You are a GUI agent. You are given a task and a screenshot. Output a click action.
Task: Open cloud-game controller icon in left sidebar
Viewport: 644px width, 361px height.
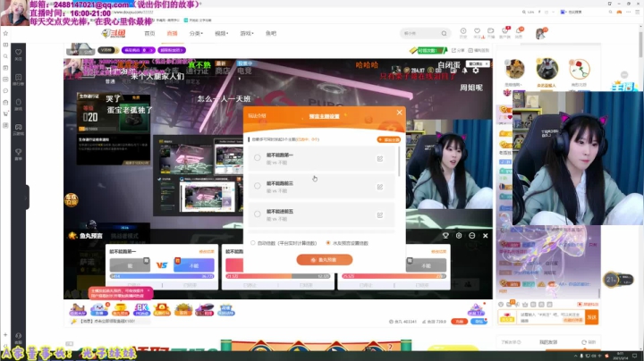(x=19, y=130)
